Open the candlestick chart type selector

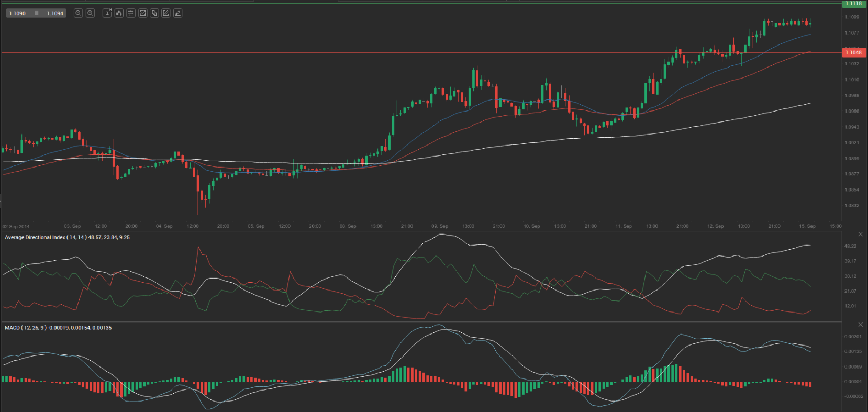(x=119, y=13)
